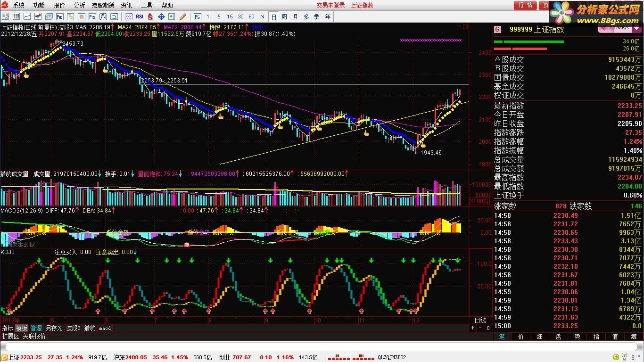Click the red app logo icon at menu start
Viewport: 644px width, 362px height.
pos(6,5)
